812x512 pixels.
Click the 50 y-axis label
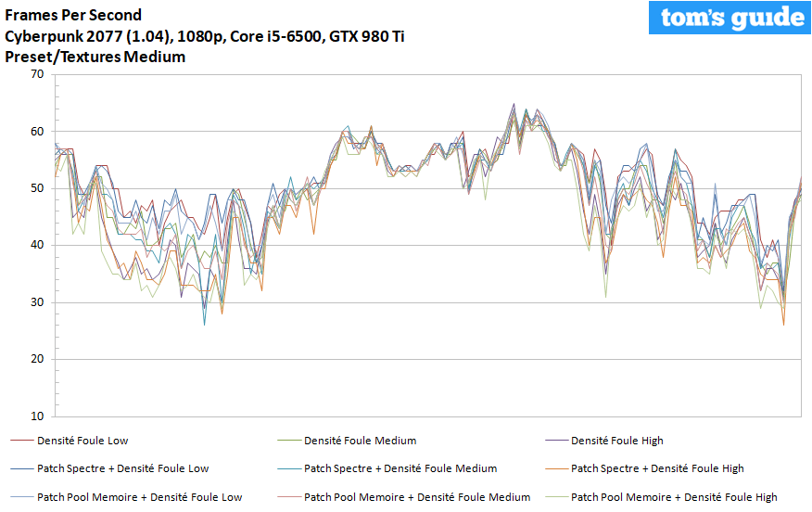point(37,188)
